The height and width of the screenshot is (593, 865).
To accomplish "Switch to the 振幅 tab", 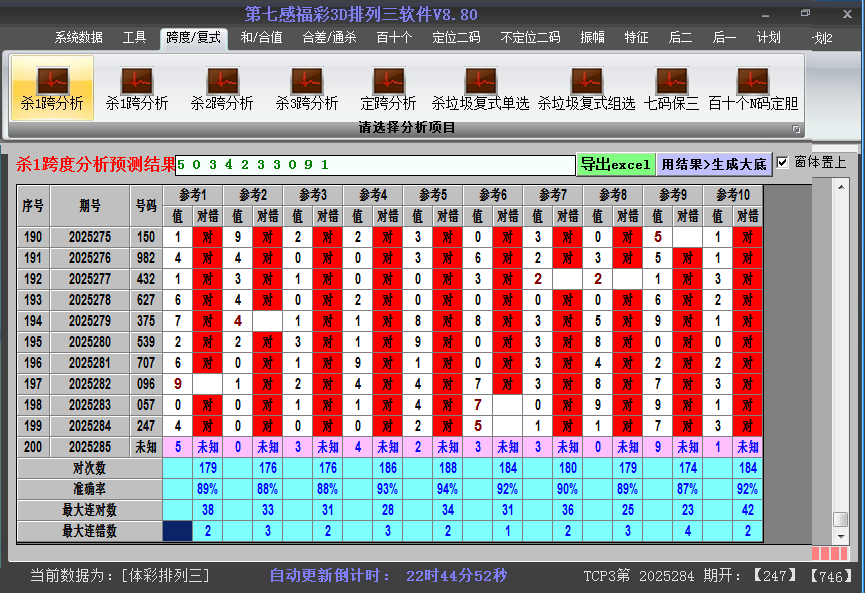I will click(593, 38).
